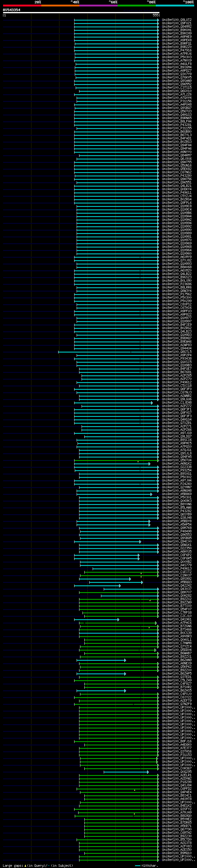This screenshot has width=197, height=868.
Task: Open hit UniRef100_P24260
Action: tap(177, 484)
